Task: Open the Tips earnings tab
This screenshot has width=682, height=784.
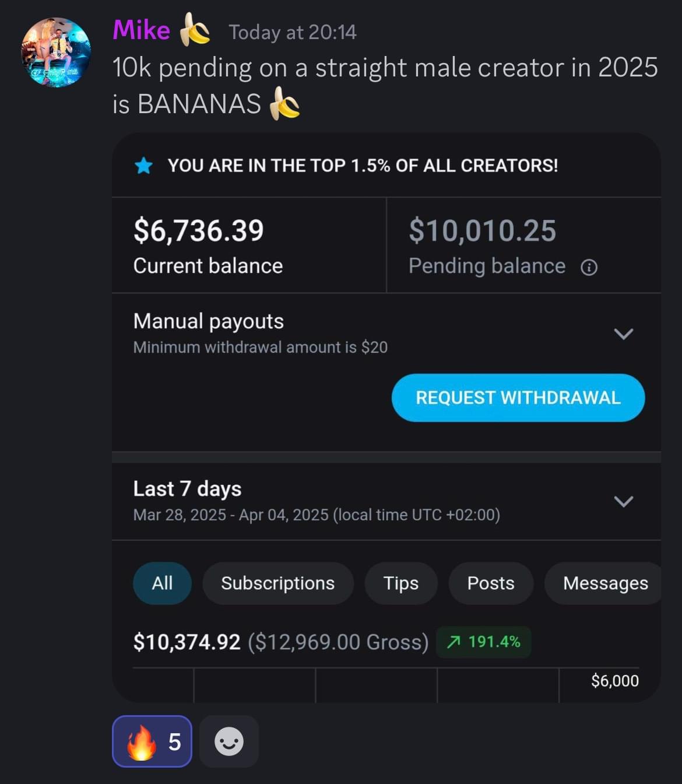Action: tap(400, 583)
